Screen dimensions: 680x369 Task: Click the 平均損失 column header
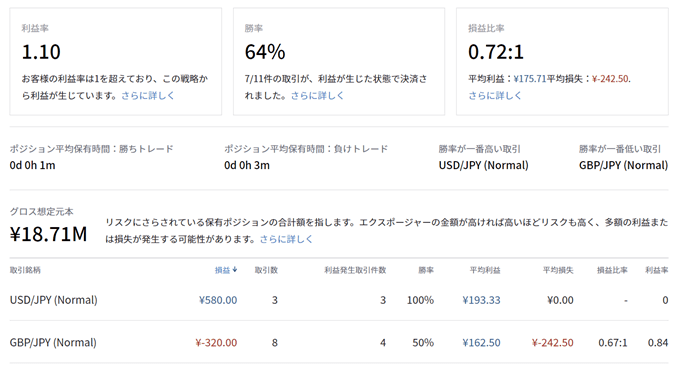tap(558, 270)
